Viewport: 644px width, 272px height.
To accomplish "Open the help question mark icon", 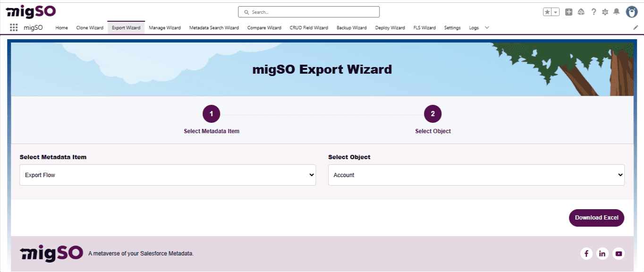I will coord(593,12).
